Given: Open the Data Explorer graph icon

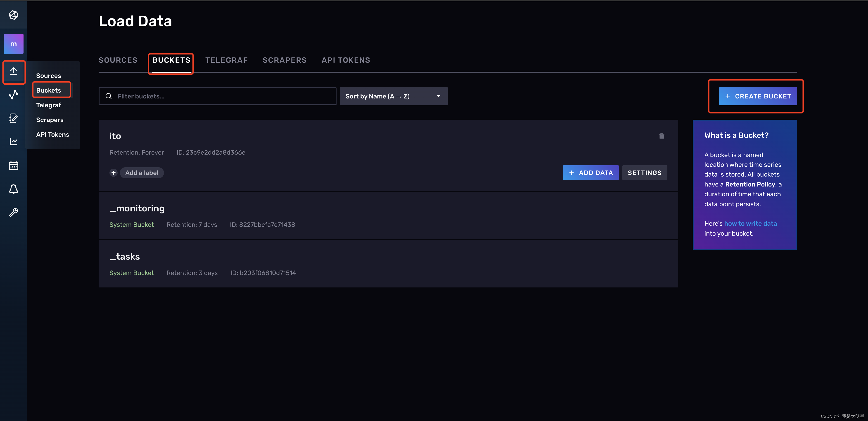Looking at the screenshot, I should (x=14, y=95).
